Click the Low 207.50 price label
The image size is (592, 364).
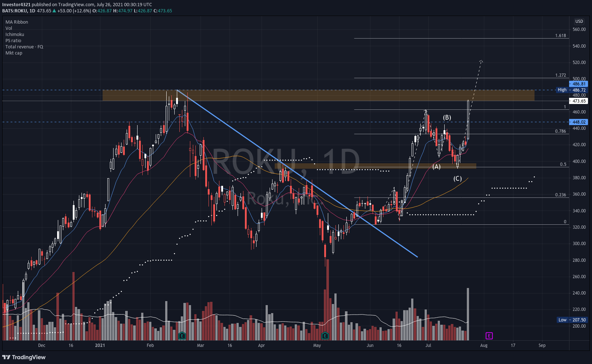tap(572, 320)
